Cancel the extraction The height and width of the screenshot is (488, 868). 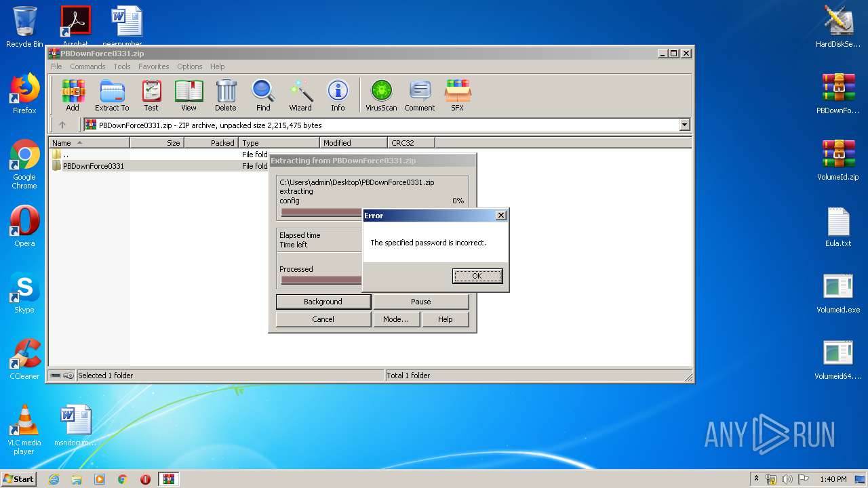(x=323, y=319)
